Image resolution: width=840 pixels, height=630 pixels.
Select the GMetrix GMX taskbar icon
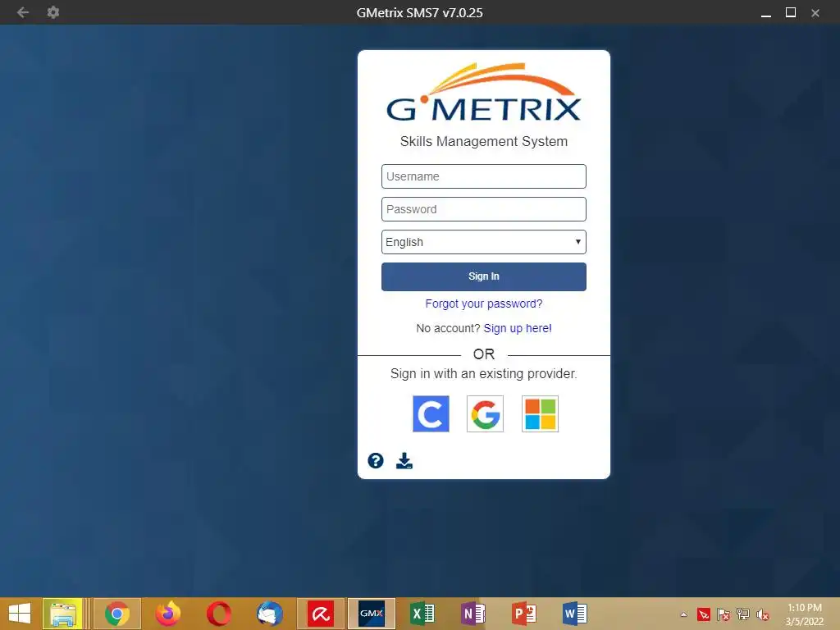tap(372, 614)
